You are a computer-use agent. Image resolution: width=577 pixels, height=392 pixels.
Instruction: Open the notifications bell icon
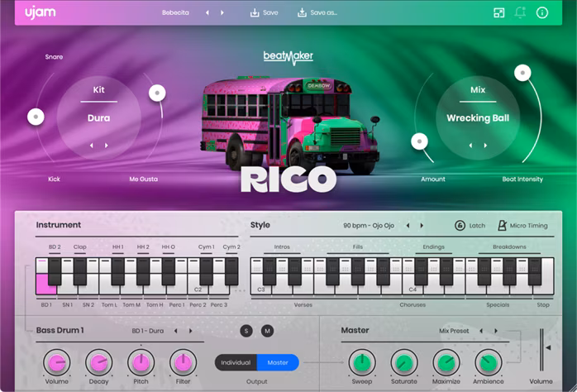coord(520,12)
